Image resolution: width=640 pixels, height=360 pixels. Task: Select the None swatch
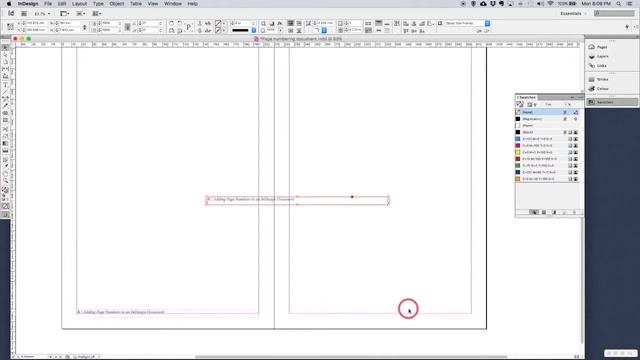tap(547, 112)
